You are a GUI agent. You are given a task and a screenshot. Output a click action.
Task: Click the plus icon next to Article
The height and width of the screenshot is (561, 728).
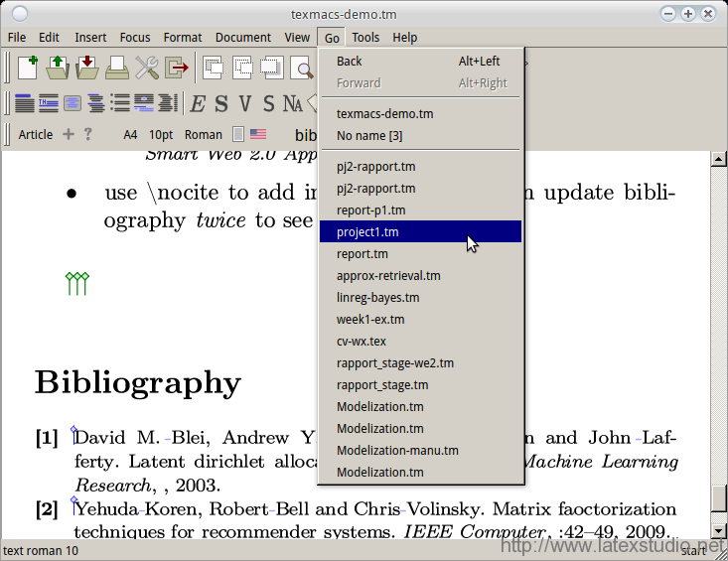point(69,135)
